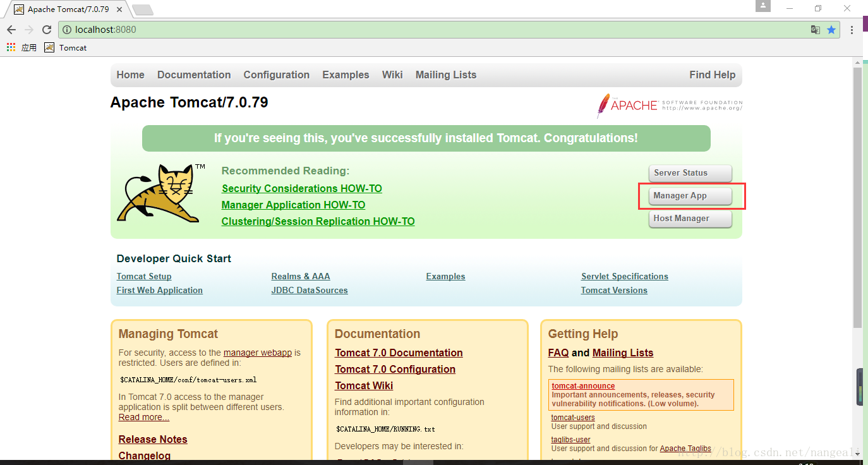Open Security Considerations HOW-TO link
Viewport: 868px width, 465px height.
pyautogui.click(x=302, y=188)
